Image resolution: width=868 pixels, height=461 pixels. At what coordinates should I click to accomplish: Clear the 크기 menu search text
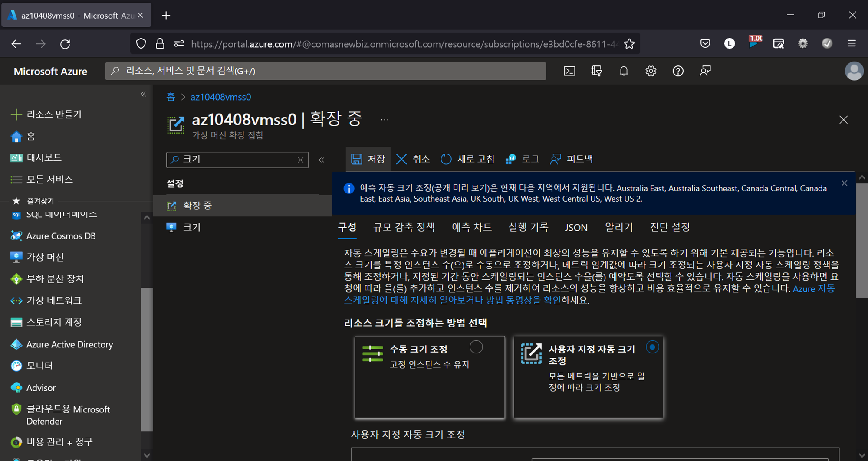[300, 160]
